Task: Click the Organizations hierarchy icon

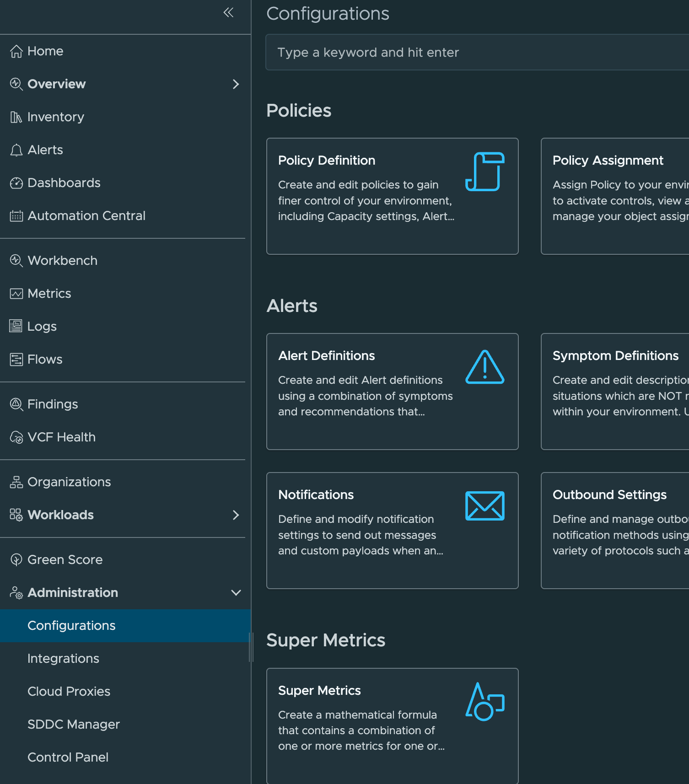Action: (x=16, y=482)
